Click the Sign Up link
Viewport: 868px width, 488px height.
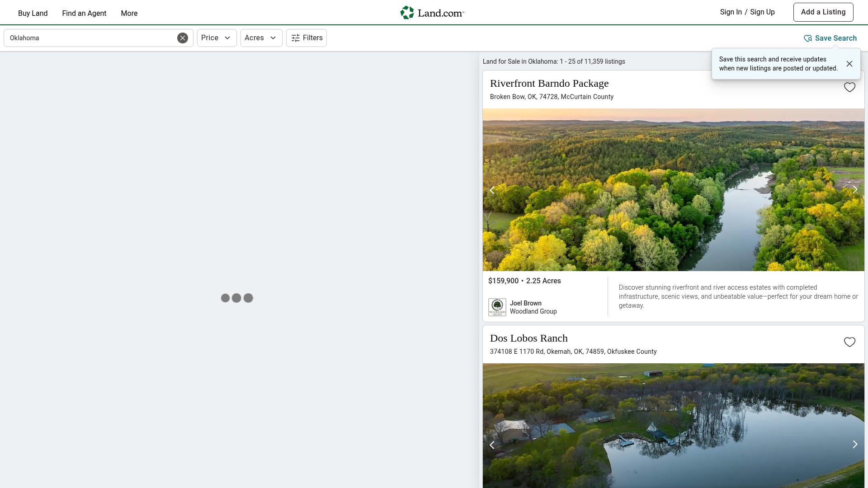762,12
